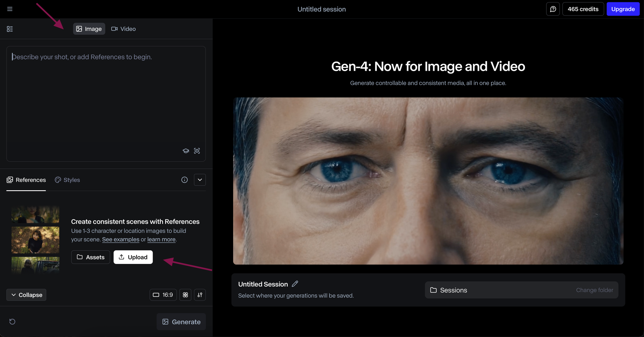Image resolution: width=644 pixels, height=337 pixels.
Task: Click the Gen-4 Now for Image and Video heading
Action: tap(428, 67)
